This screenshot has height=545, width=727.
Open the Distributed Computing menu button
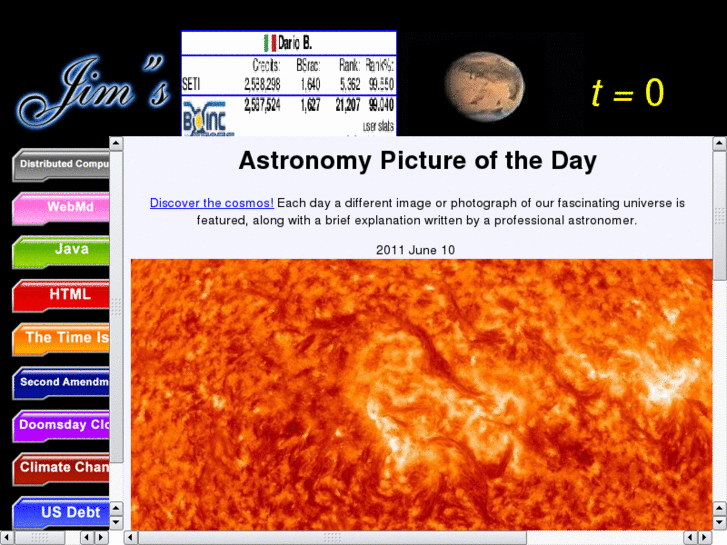60,165
